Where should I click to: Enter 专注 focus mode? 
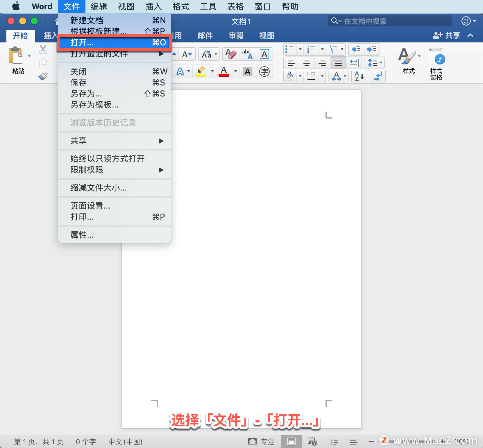[261, 442]
